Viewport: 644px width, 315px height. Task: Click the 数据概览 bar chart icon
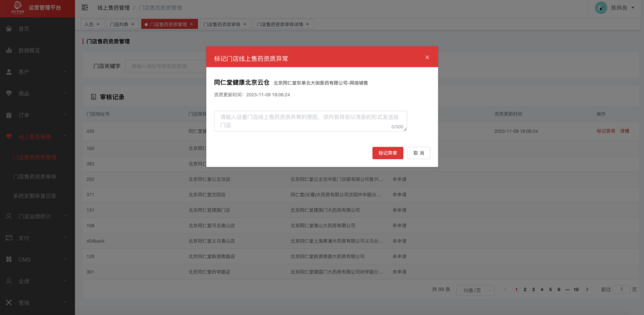click(9, 50)
